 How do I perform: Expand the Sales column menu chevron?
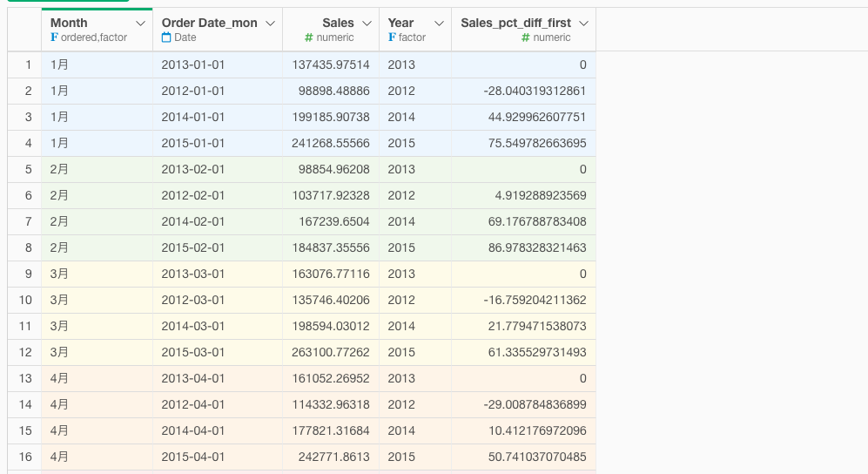tap(367, 24)
